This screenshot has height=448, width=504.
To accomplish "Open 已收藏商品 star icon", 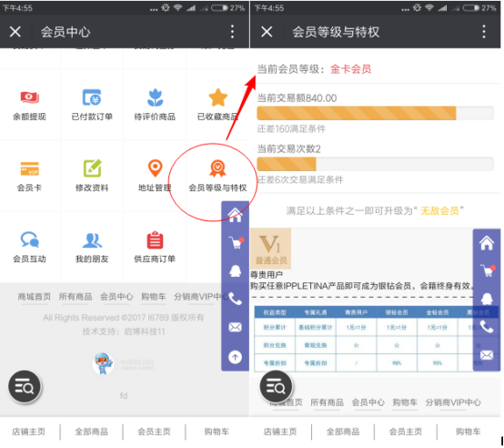I will (x=218, y=97).
